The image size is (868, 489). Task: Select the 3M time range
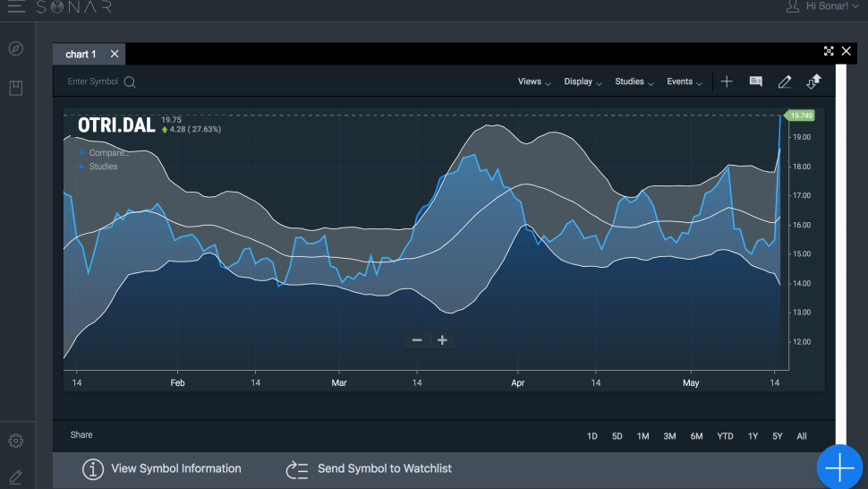point(669,436)
